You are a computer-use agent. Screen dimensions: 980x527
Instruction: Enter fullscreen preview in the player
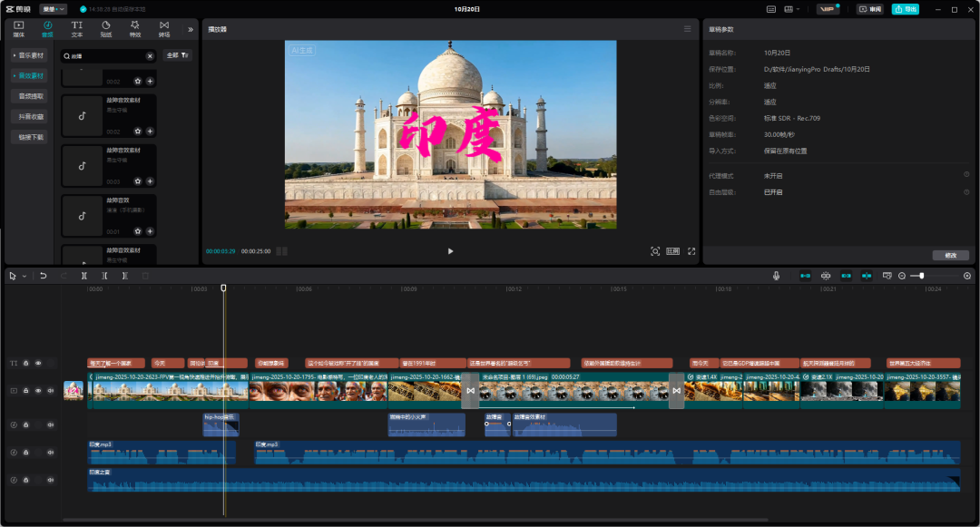[x=691, y=251]
